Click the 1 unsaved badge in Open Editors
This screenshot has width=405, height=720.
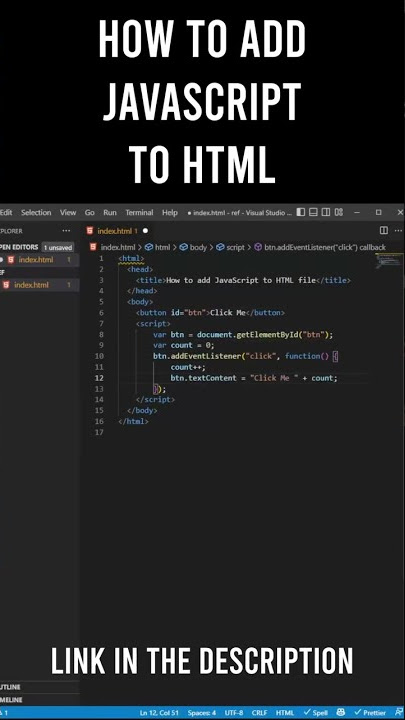tap(58, 248)
